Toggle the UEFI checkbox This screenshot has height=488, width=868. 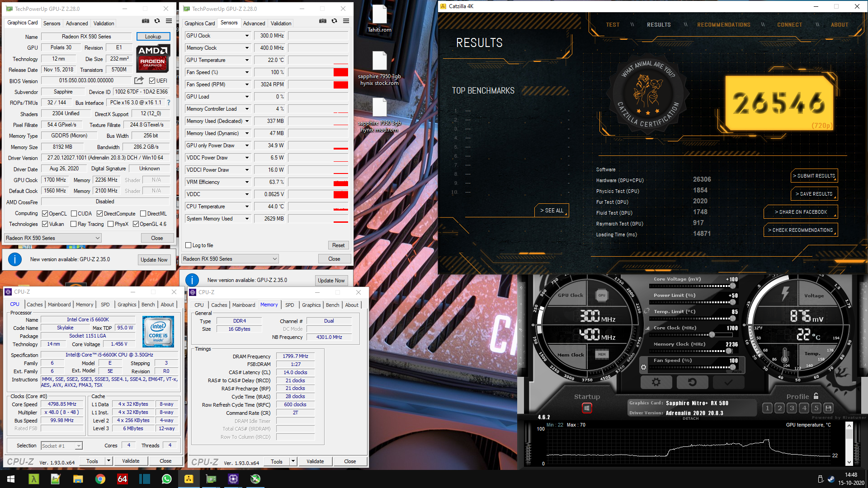point(152,81)
